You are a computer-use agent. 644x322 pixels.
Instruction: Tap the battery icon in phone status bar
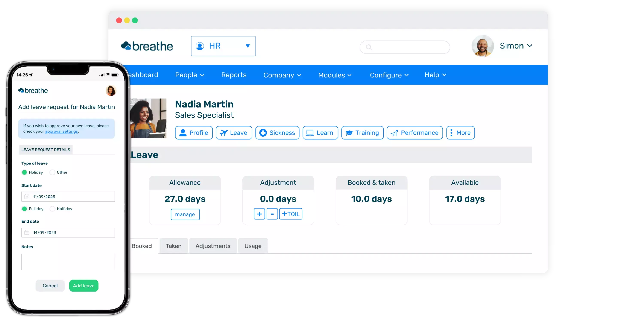click(x=115, y=75)
